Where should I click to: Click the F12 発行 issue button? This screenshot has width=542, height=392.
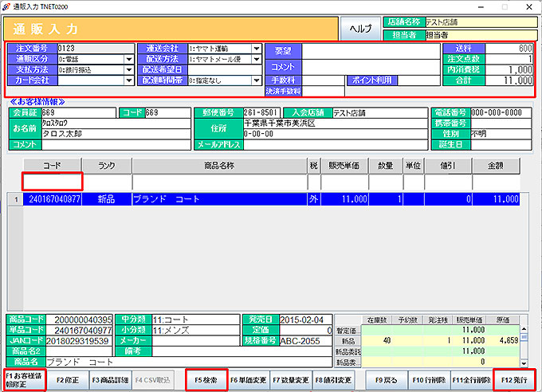(x=515, y=380)
